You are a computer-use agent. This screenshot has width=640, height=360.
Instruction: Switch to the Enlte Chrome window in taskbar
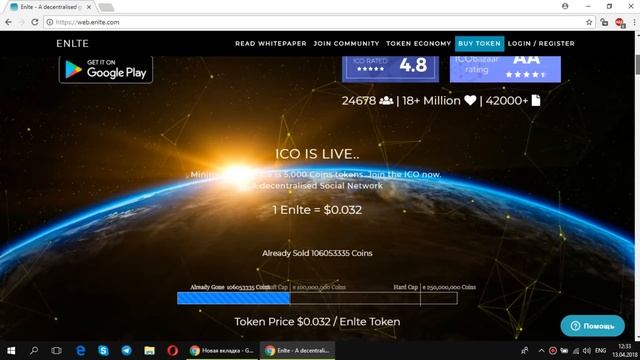tap(298, 351)
